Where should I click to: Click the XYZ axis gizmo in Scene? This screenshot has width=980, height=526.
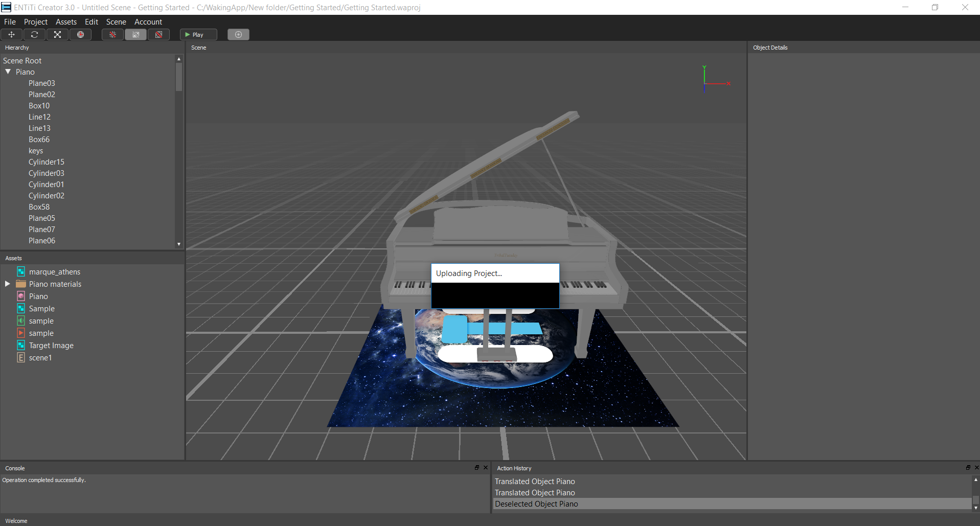tap(716, 79)
